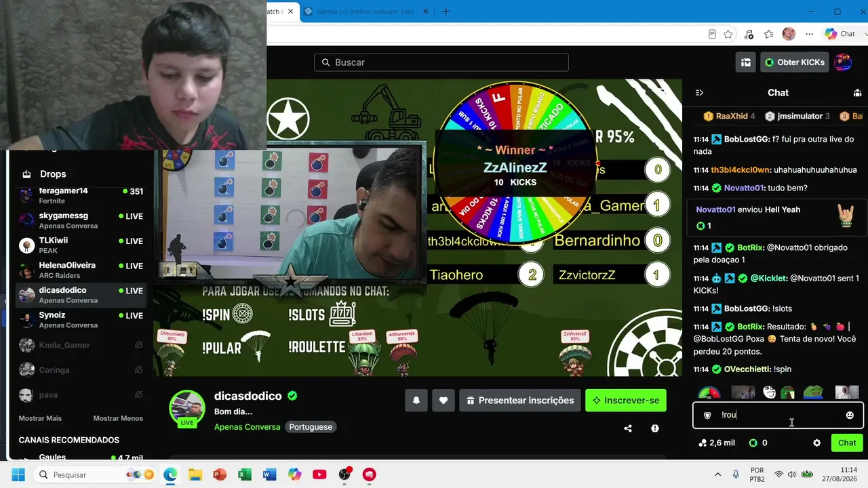Collapse the chat panel with arrow icon
The height and width of the screenshot is (488, 868).
point(700,93)
